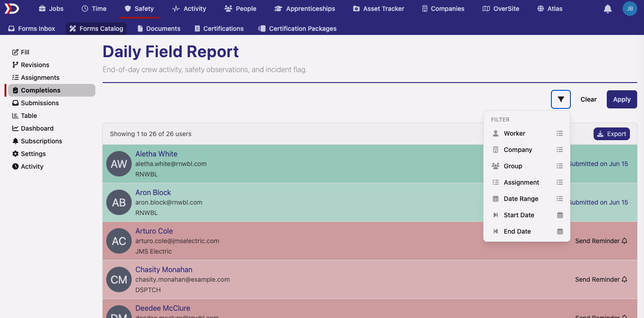
Task: Go to Table in the sidebar
Action: [x=52, y=116]
